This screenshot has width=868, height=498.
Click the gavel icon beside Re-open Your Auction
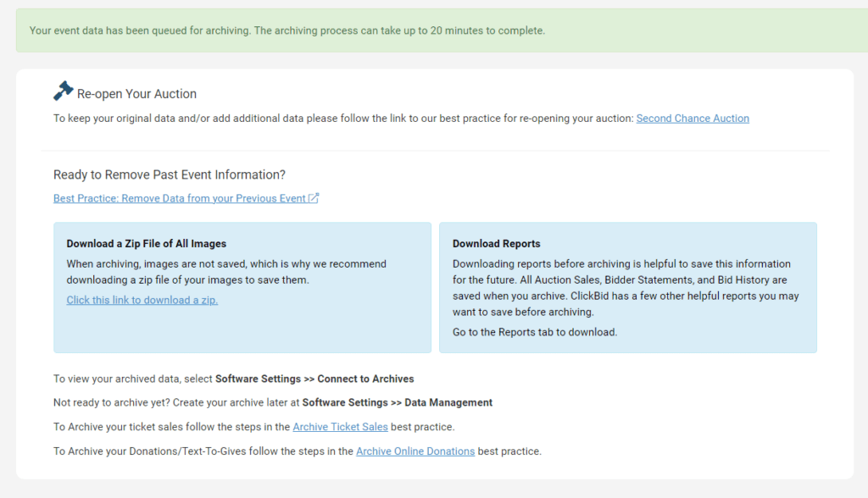(63, 91)
